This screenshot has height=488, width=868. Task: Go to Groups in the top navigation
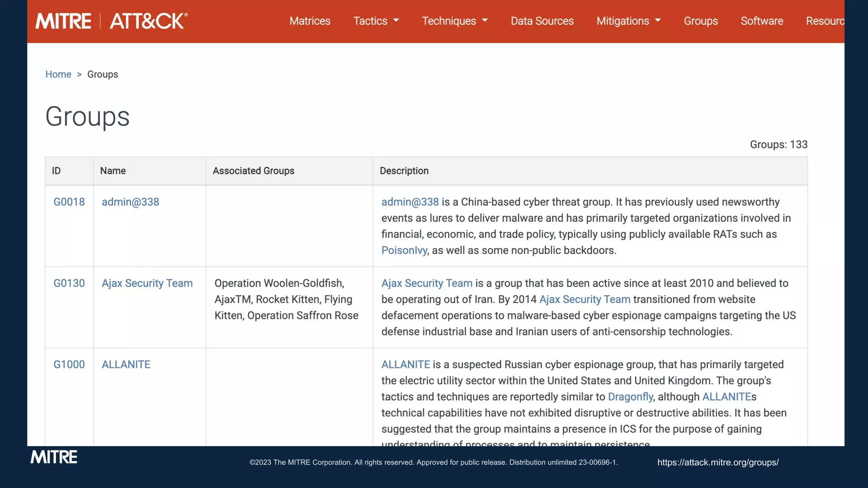coord(701,21)
